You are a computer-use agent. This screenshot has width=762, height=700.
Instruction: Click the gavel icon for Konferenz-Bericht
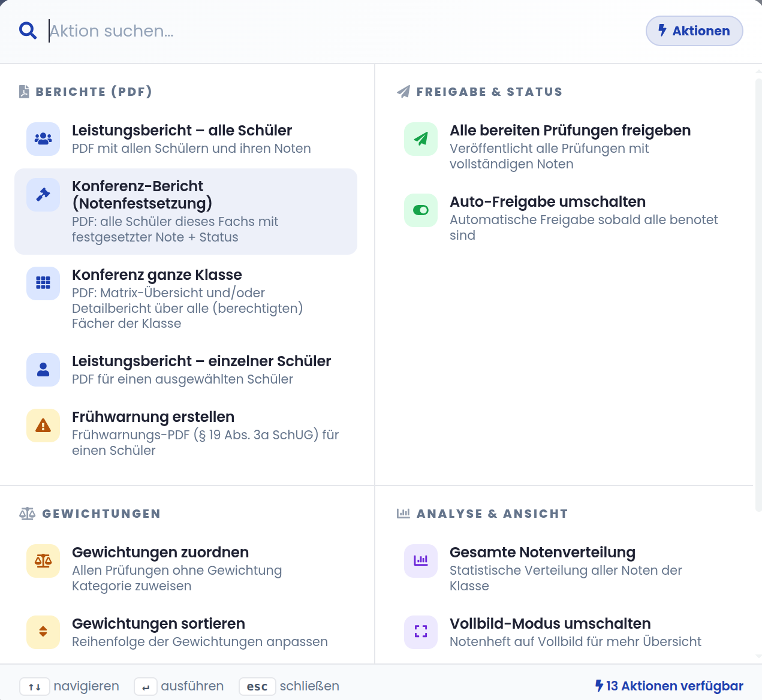tap(43, 195)
